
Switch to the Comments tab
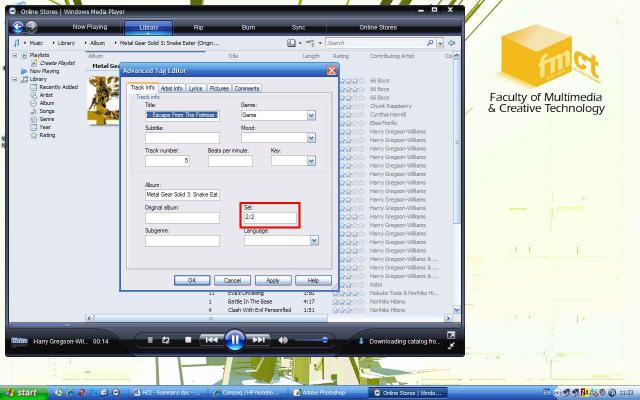[x=247, y=88]
